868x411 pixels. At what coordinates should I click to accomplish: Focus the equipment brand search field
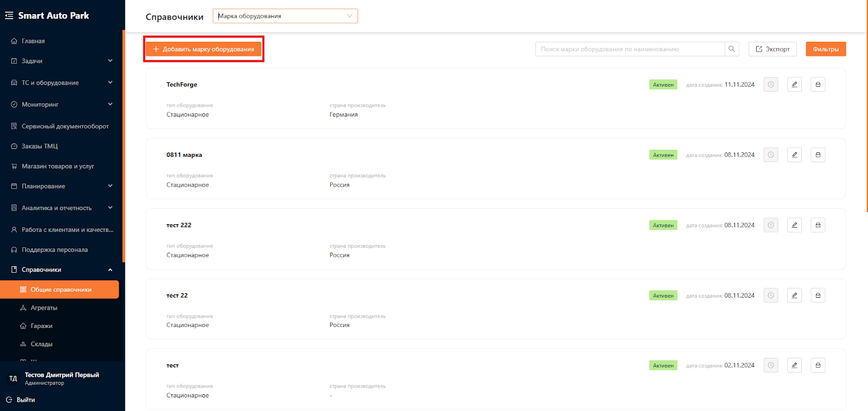[x=629, y=49]
